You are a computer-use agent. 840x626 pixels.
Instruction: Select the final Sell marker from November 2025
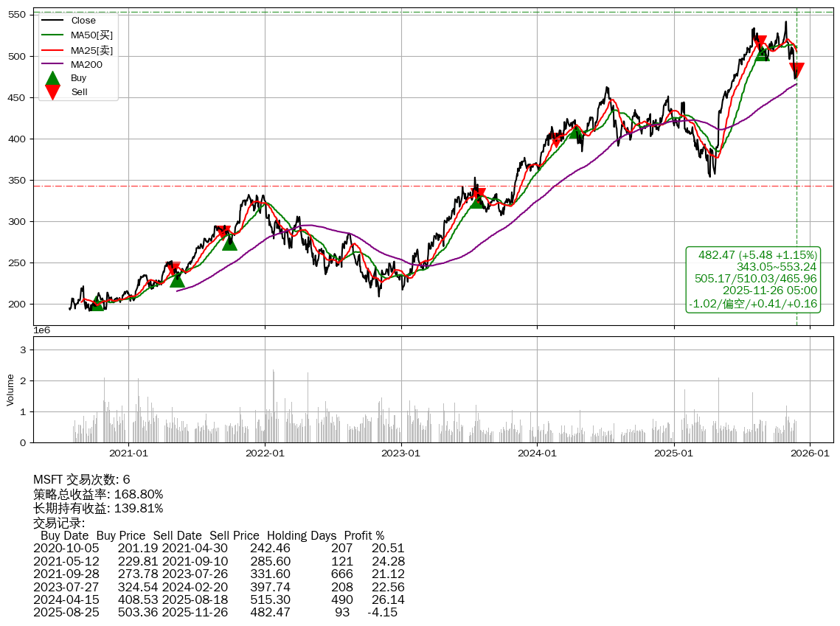tap(796, 71)
